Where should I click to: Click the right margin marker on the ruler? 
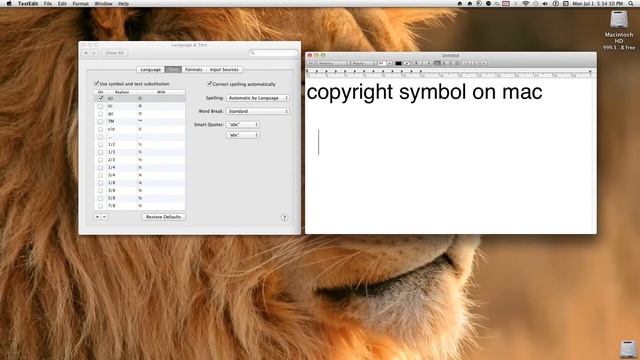[590, 72]
